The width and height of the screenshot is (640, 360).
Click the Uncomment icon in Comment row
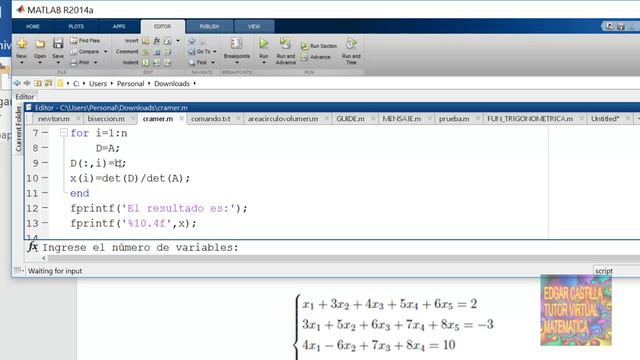pos(157,52)
